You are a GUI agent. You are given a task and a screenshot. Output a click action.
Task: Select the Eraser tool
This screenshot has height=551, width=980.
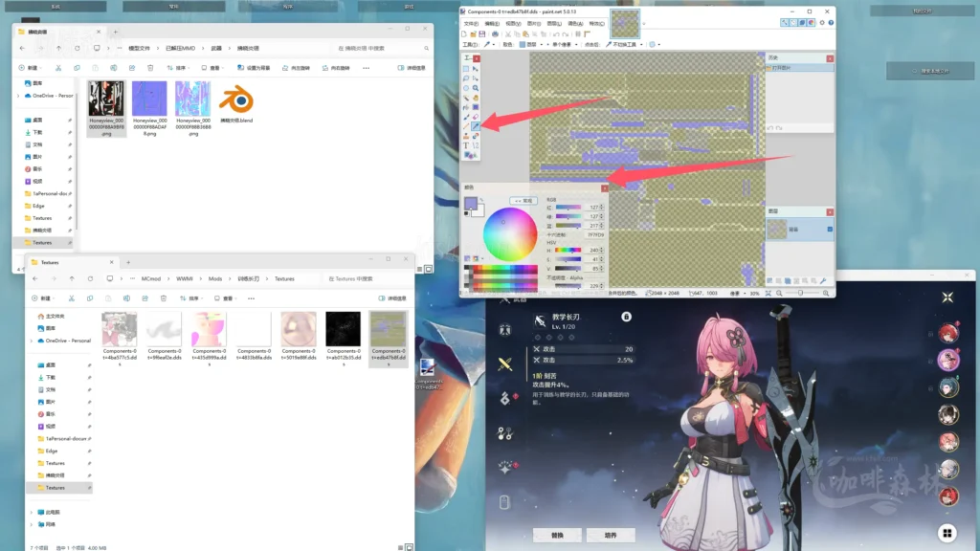473,117
